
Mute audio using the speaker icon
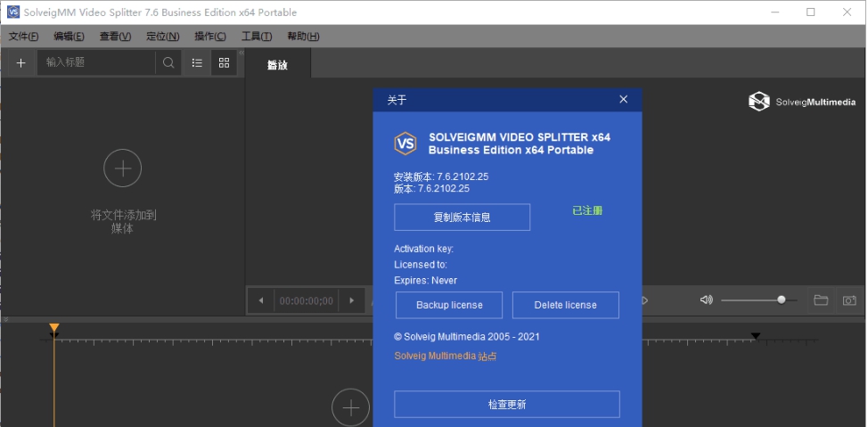pyautogui.click(x=707, y=300)
